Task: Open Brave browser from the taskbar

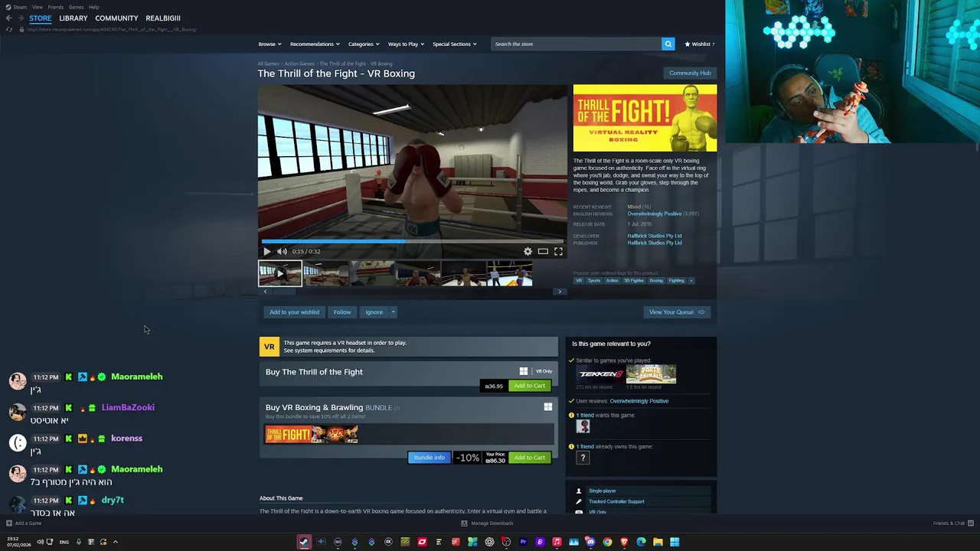Action: click(624, 542)
